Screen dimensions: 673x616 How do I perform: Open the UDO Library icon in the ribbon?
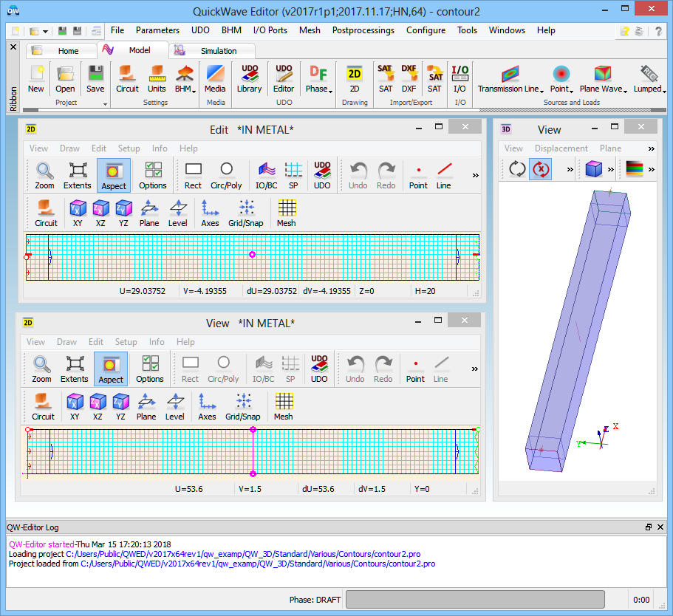[x=249, y=79]
